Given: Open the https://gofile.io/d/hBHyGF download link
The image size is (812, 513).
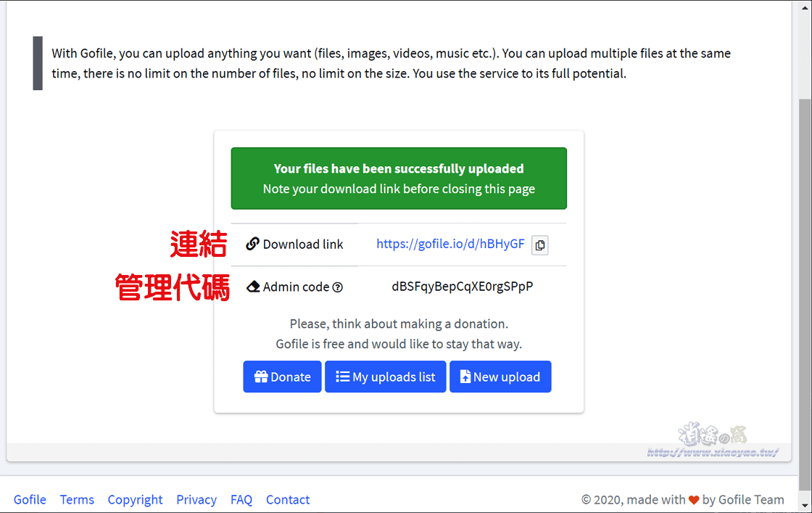Looking at the screenshot, I should tap(450, 244).
